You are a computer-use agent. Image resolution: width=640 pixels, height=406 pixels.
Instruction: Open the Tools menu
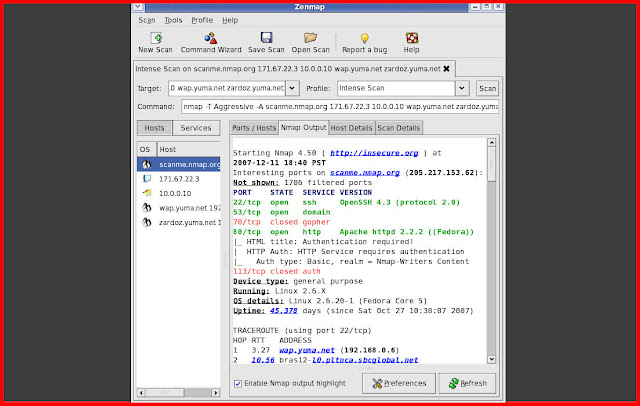click(173, 20)
